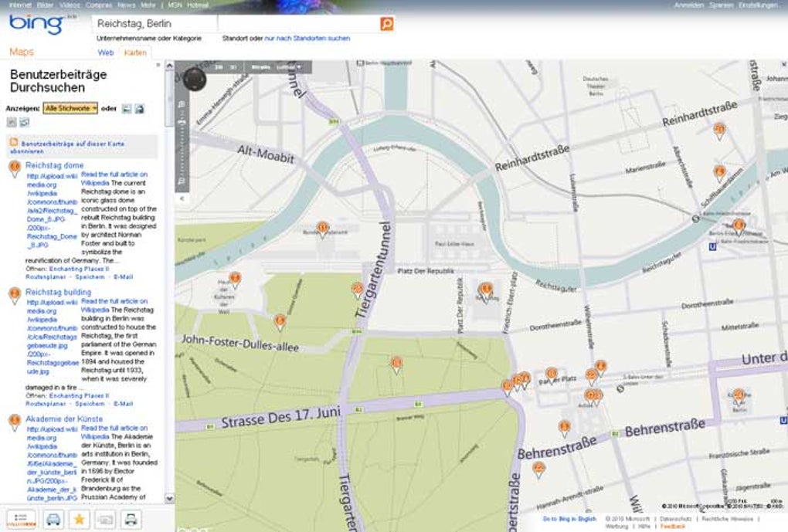788x532 pixels.
Task: Select the 3D view in map toolbar
Action: coord(233,67)
